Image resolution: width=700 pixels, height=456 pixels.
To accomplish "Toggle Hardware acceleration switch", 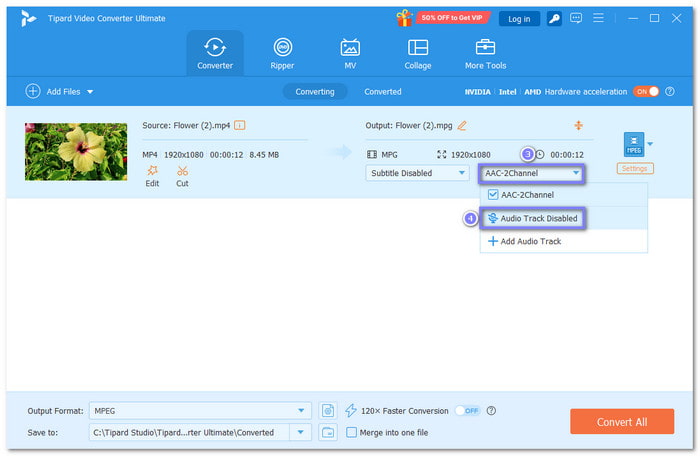I will tap(646, 91).
